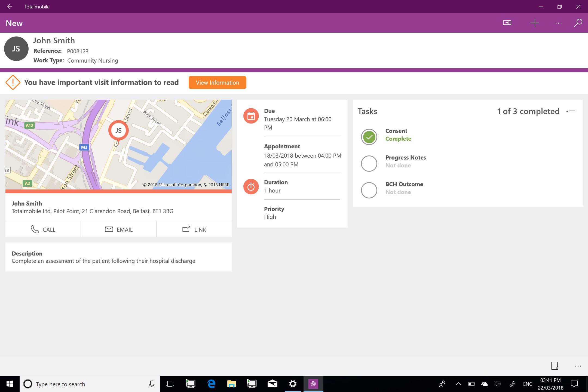Image resolution: width=588 pixels, height=392 pixels.
Task: Open the search magnifier icon
Action: pos(578,23)
